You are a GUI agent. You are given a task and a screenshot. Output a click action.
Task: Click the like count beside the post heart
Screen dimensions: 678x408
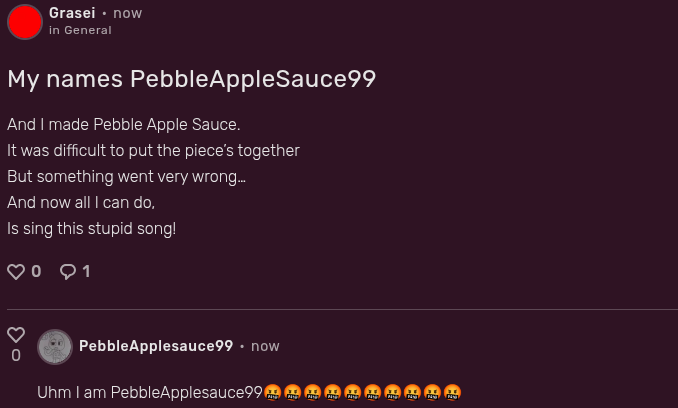[36, 271]
